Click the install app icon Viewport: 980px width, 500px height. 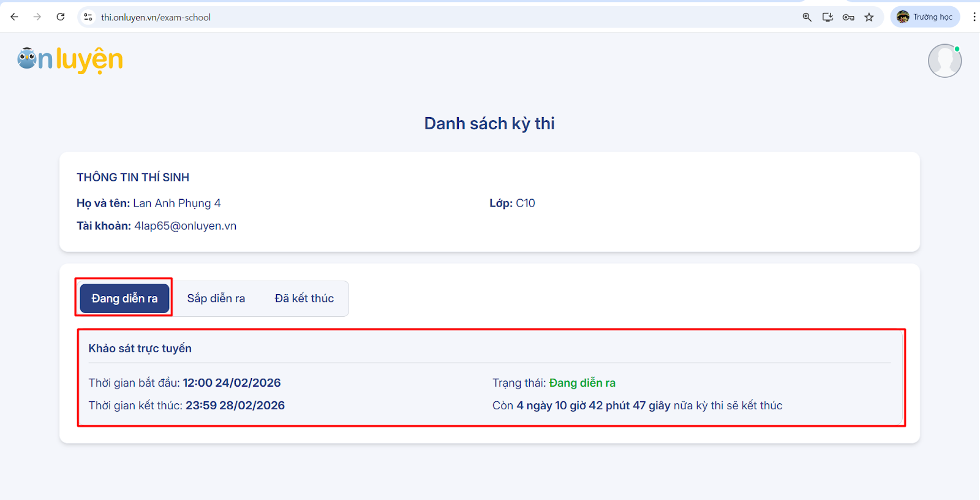pos(827,17)
